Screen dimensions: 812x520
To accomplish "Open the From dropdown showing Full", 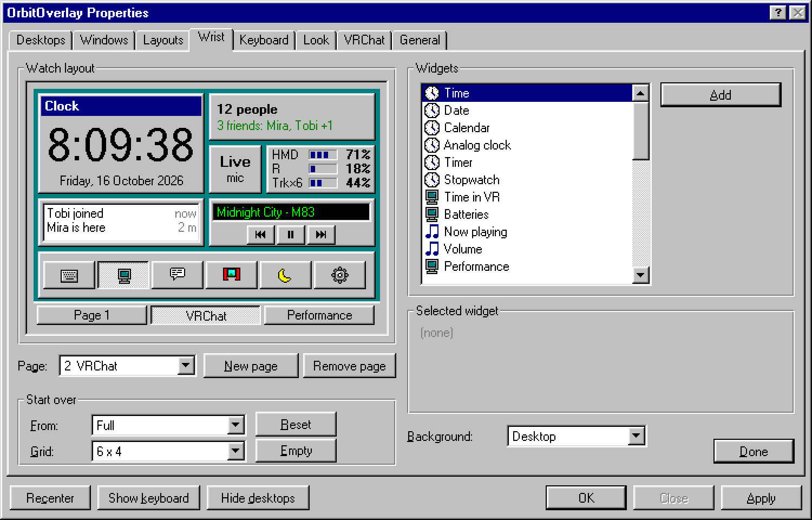I will click(235, 425).
